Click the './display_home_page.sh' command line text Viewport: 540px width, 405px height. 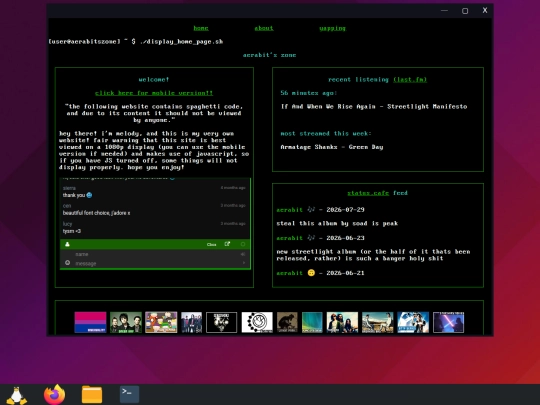click(x=181, y=42)
